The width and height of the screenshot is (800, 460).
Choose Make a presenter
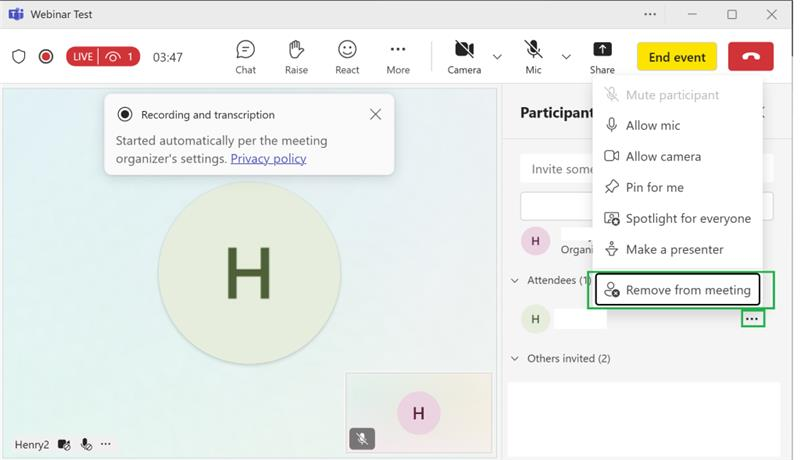point(678,249)
